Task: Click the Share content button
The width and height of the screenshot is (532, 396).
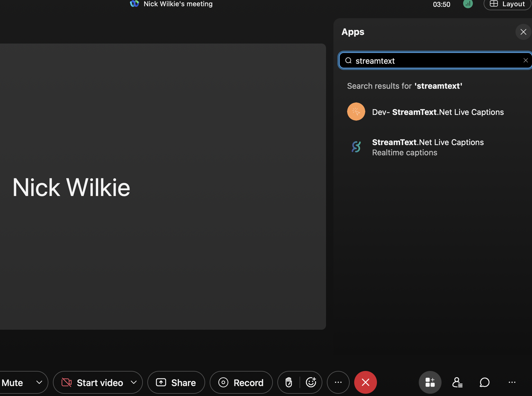Action: click(176, 382)
